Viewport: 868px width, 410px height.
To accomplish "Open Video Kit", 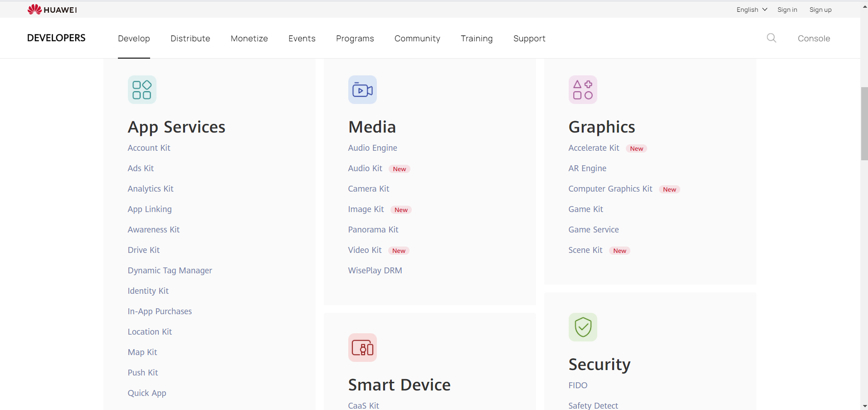I will [x=365, y=250].
